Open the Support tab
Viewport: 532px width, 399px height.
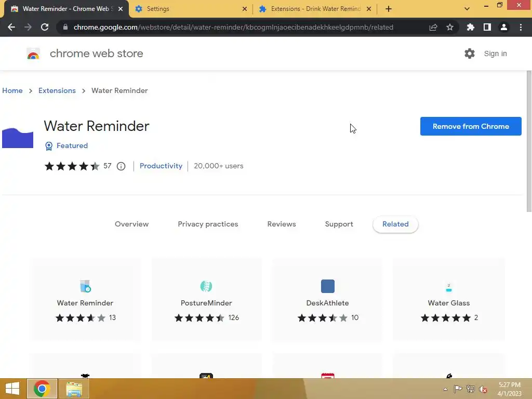coord(339,224)
